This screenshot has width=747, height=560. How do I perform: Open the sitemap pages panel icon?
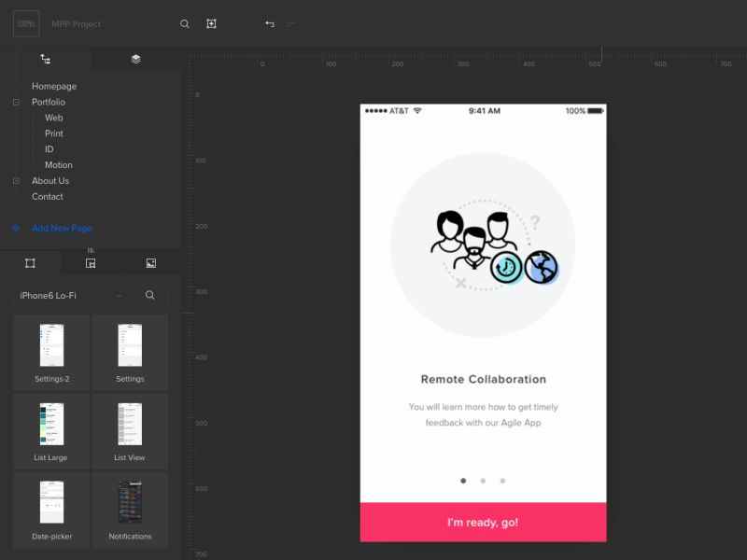(45, 58)
